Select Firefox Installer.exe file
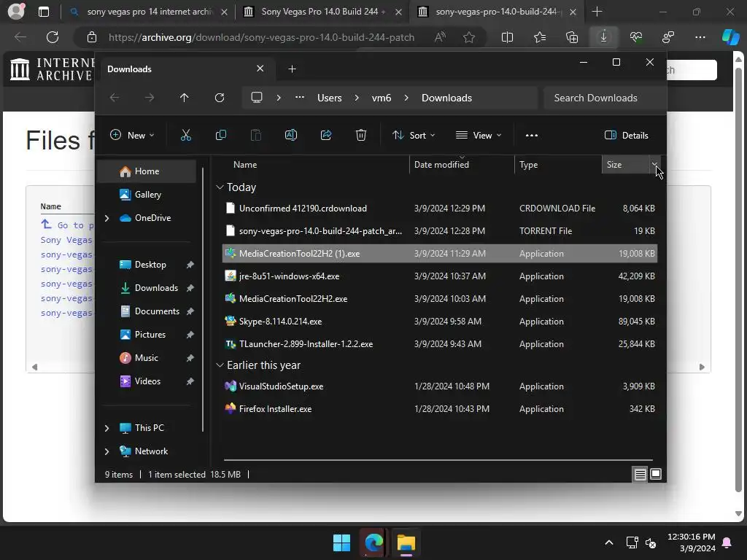747x560 pixels. (440, 409)
